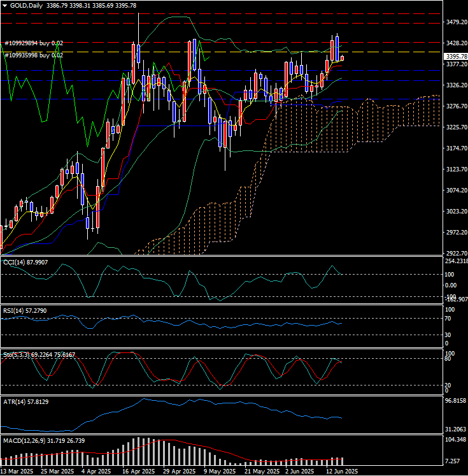This screenshot has height=476, width=468.
Task: Select the ATR(14) 57.8129 indicator label
Action: coord(25,401)
